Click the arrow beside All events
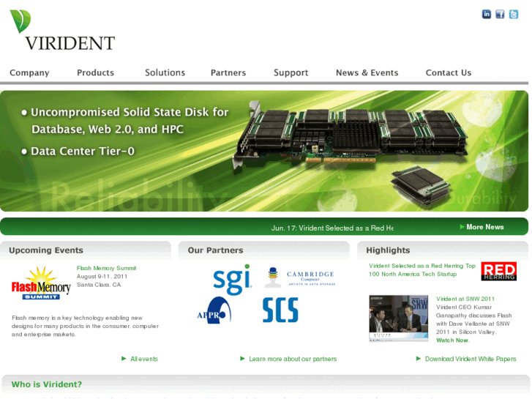This screenshot has height=399, width=532. pos(124,359)
